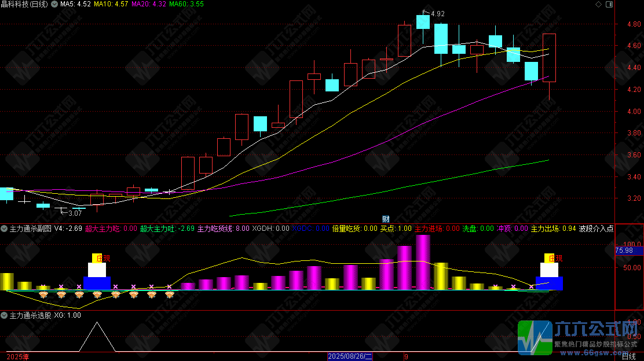644x361 pixels.
Task: Click the first orange diamond buy marker
Action: coord(43,294)
